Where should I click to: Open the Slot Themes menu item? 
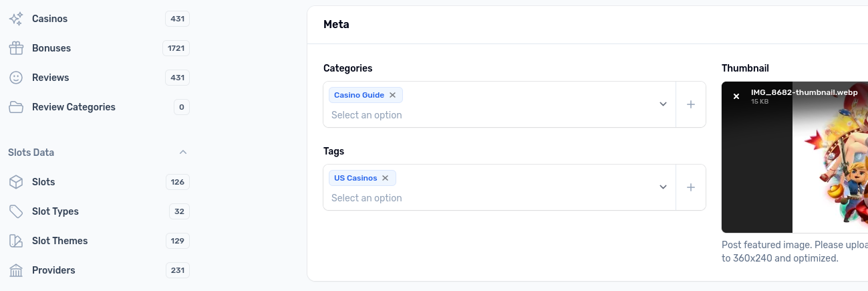[99, 241]
